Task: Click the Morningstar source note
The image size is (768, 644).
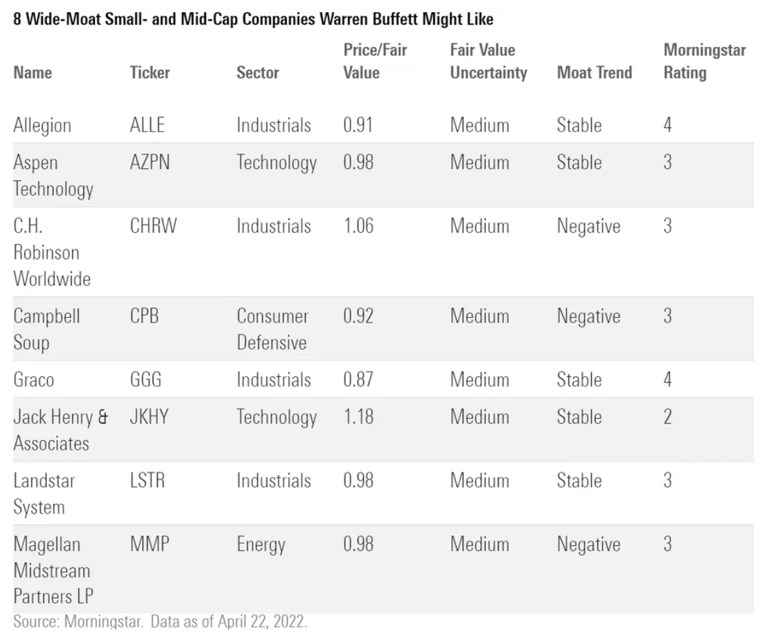Action: click(x=161, y=622)
